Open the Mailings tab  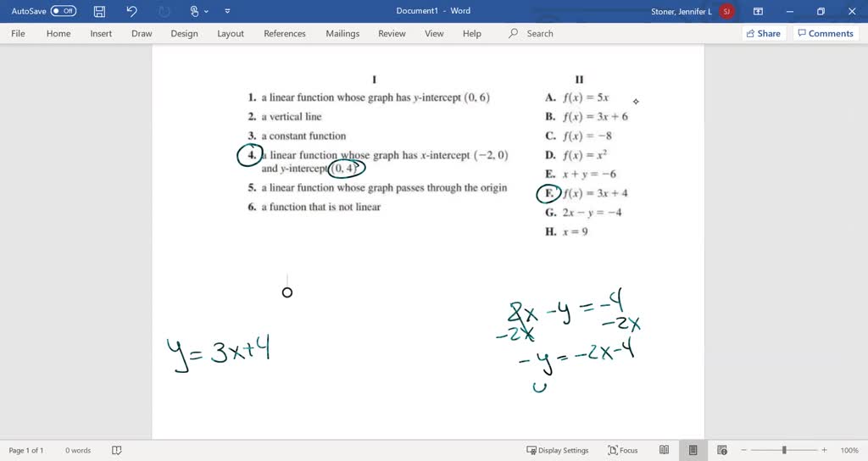(342, 33)
